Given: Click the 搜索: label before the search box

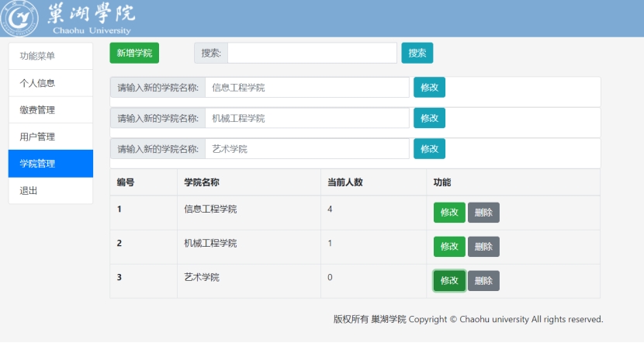Looking at the screenshot, I should [x=211, y=53].
